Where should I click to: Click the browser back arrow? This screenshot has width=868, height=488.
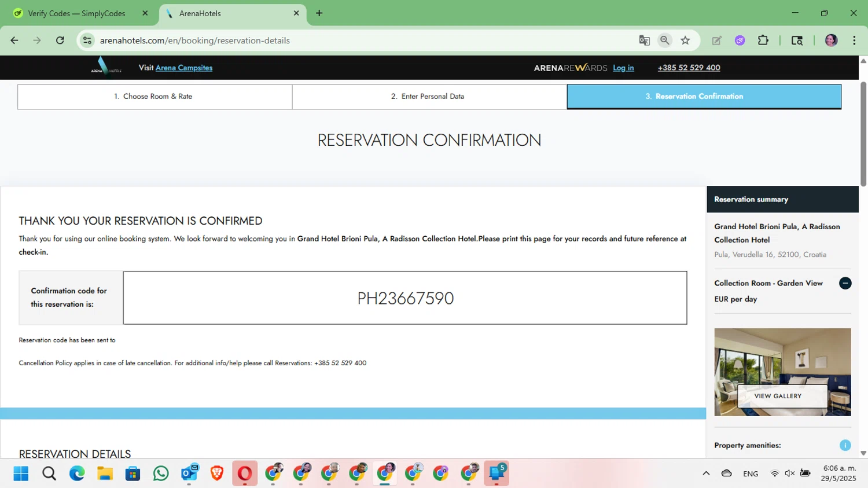pos(14,41)
